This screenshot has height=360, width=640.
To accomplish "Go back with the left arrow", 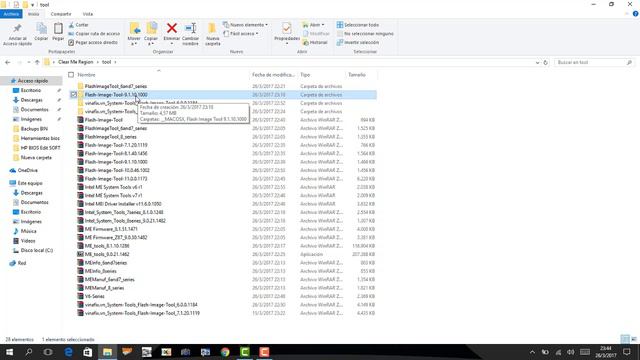I will coord(8,62).
